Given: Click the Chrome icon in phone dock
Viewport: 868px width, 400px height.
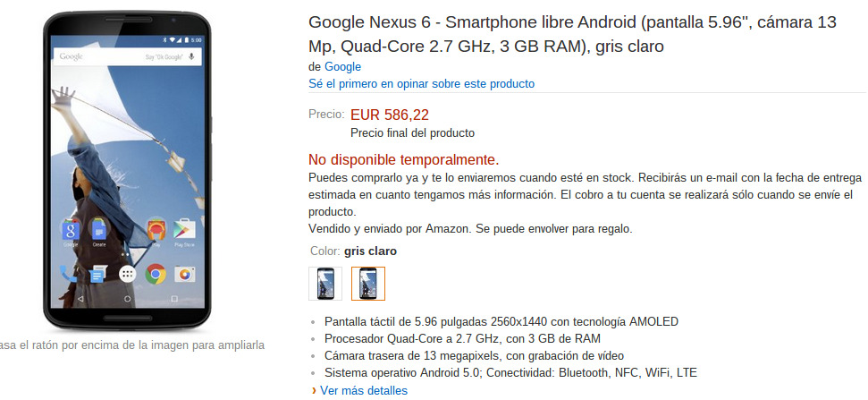Looking at the screenshot, I should 156,274.
